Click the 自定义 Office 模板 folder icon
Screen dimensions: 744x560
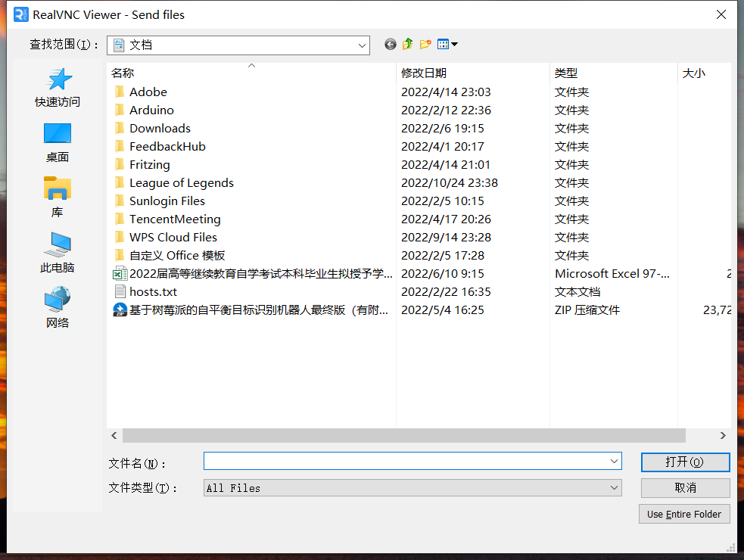click(x=120, y=255)
